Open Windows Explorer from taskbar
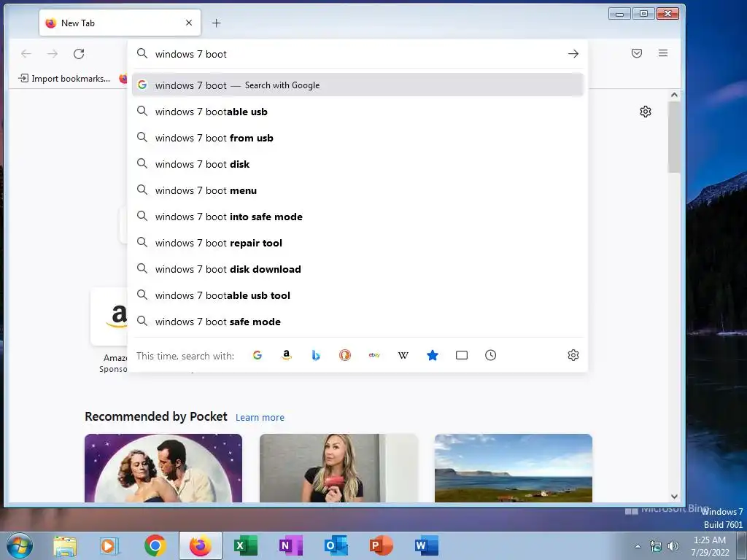Screen dimensions: 747x560 (65, 545)
